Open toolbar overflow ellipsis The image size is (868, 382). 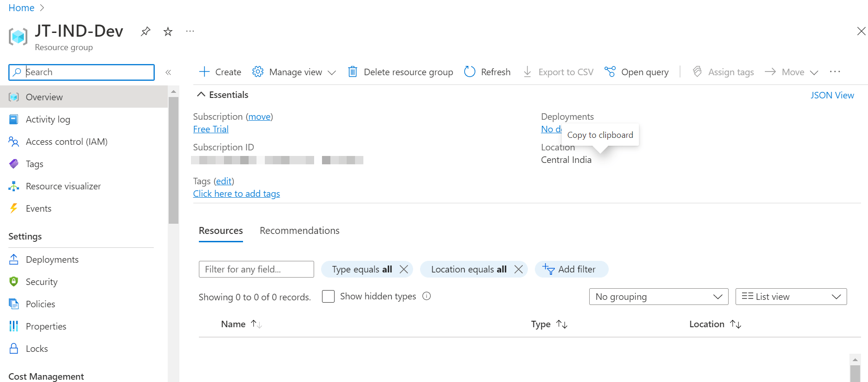(835, 71)
